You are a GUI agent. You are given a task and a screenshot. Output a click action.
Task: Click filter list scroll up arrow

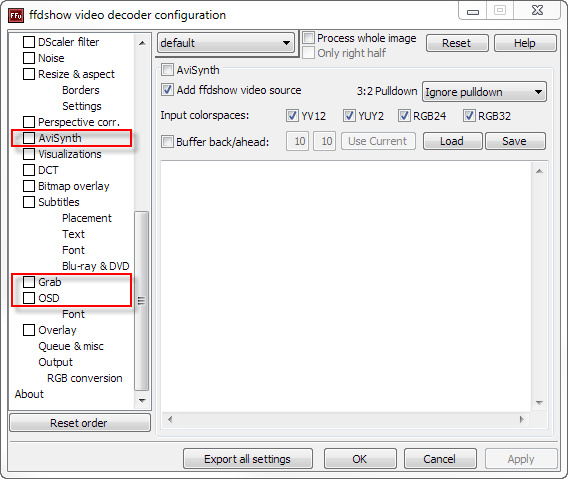(x=142, y=43)
